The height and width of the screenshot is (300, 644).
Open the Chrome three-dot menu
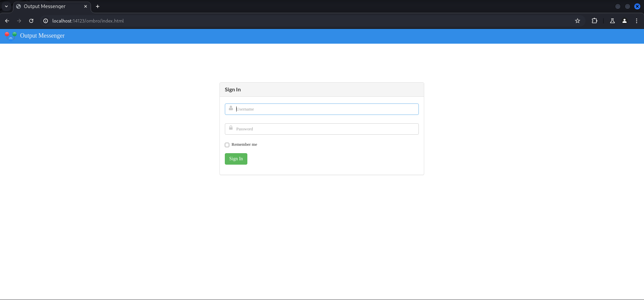click(x=636, y=21)
